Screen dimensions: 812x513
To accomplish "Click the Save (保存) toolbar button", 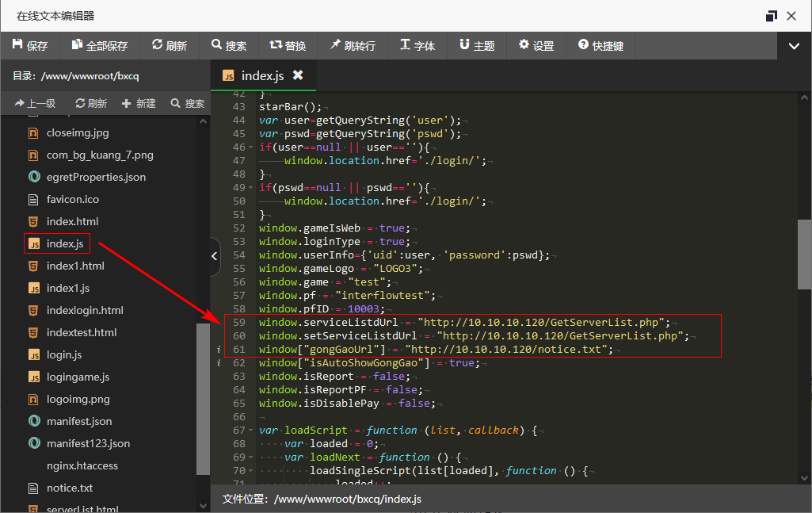I will pos(30,46).
